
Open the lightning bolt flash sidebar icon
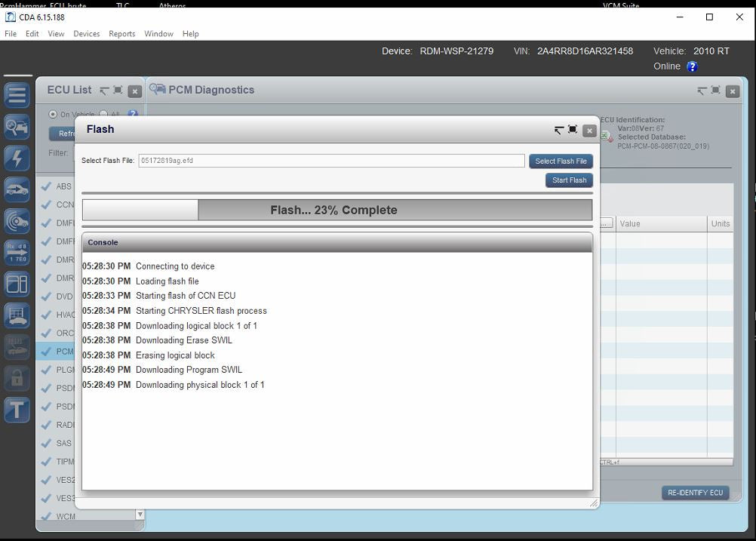[17, 158]
